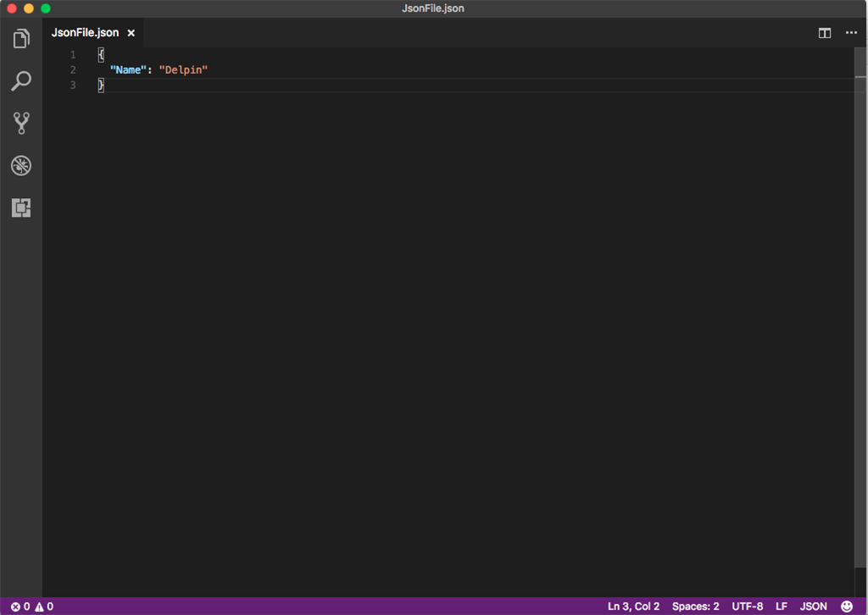Select the JsonFile.json editor tab
This screenshot has height=615, width=868.
92,33
